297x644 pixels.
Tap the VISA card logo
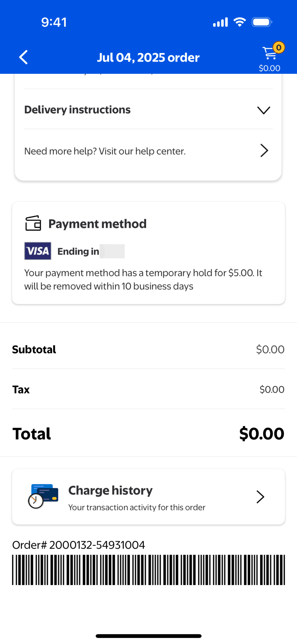(x=38, y=251)
